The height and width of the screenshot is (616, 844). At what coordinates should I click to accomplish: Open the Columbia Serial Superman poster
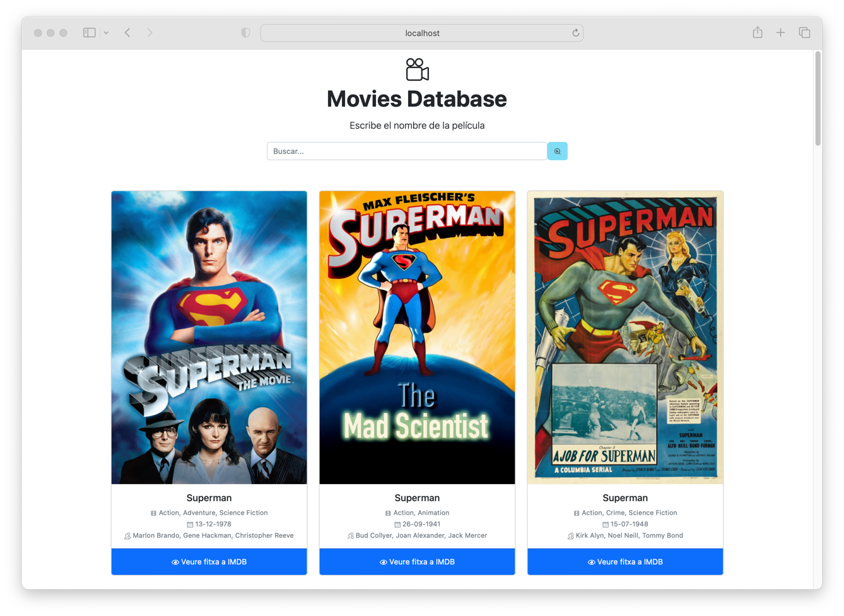click(x=625, y=338)
